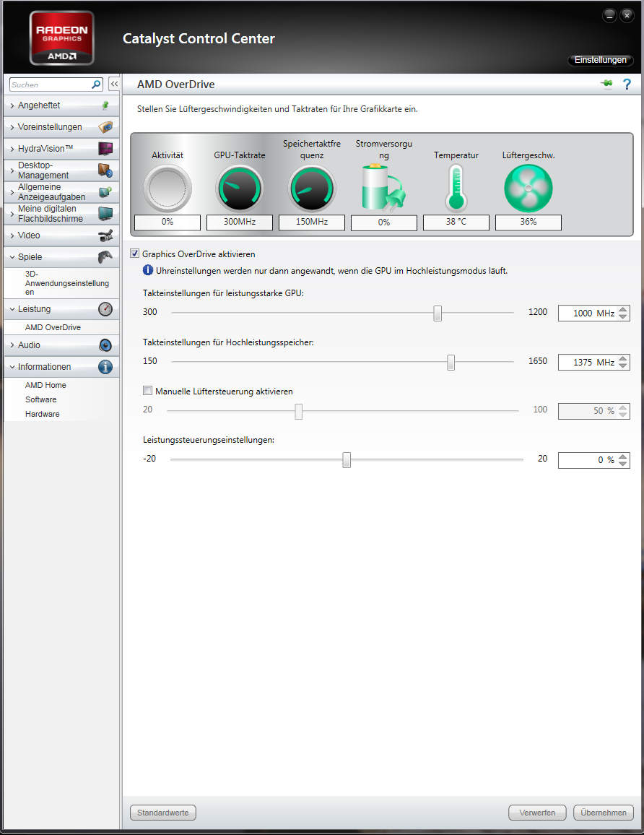
Task: Click the GPU clock slider handle
Action: (438, 313)
